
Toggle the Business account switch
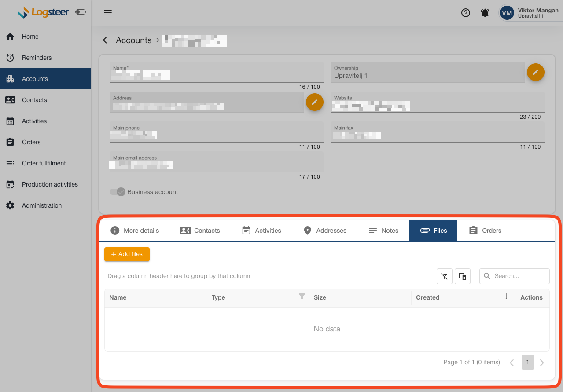coord(118,192)
